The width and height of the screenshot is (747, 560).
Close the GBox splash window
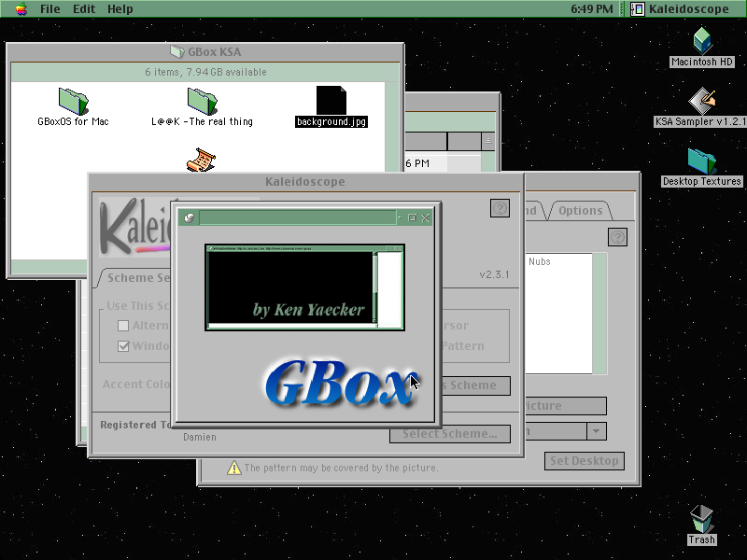tap(426, 217)
